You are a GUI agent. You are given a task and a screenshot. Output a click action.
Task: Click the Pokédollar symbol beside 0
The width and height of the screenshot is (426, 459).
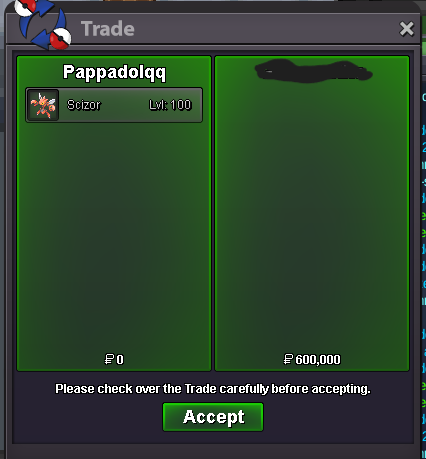point(109,359)
